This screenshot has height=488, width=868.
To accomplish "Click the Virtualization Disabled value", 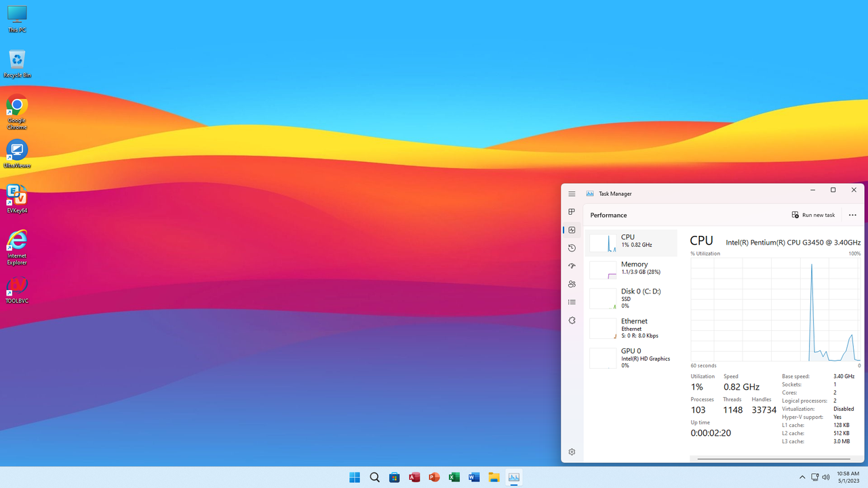I will pyautogui.click(x=844, y=409).
